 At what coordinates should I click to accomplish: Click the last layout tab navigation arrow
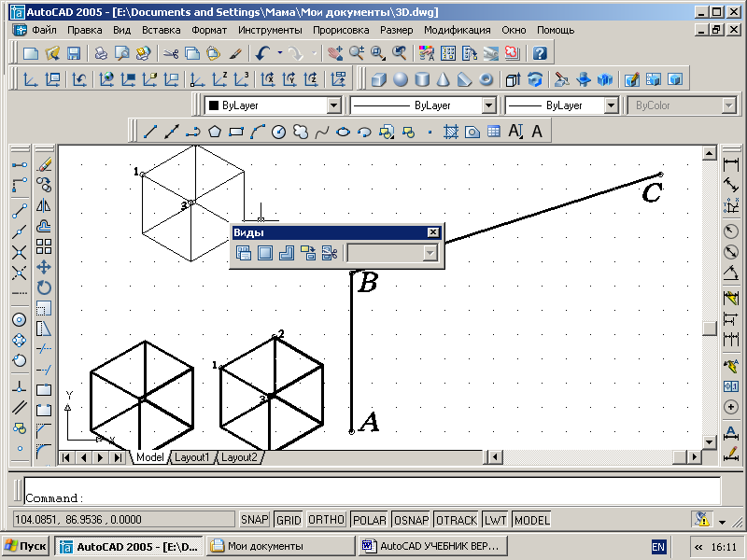[x=118, y=457]
